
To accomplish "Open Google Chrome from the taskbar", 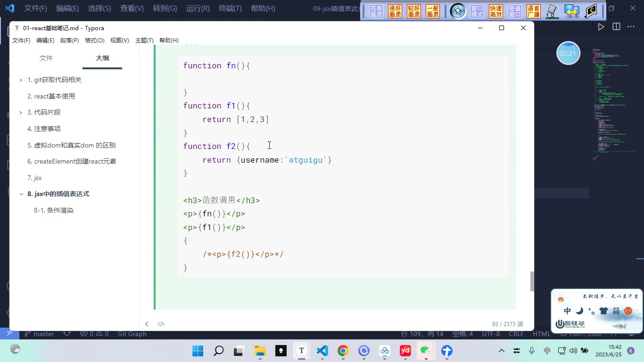I will click(343, 351).
